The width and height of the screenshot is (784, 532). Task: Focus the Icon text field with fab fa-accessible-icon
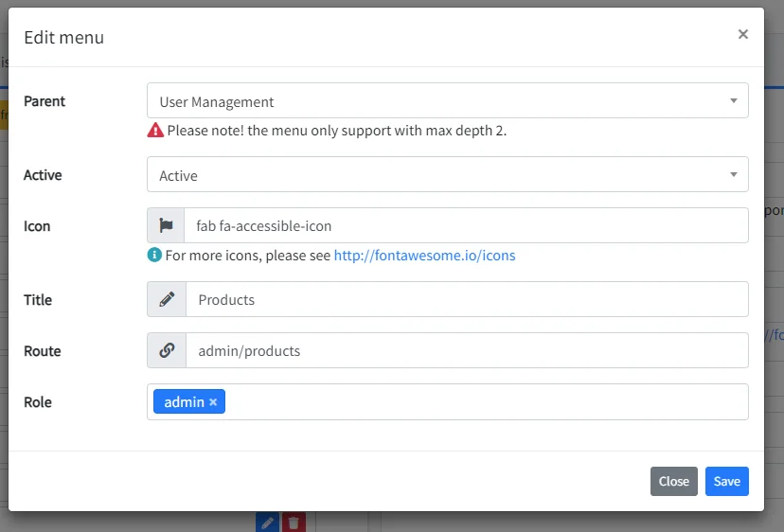pos(465,226)
